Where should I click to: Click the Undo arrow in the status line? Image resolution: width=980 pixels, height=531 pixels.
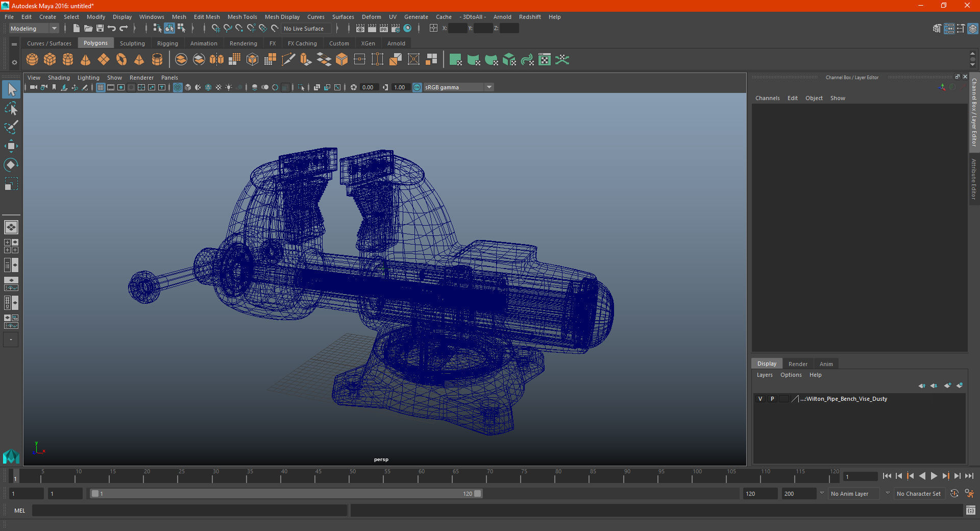pos(112,29)
